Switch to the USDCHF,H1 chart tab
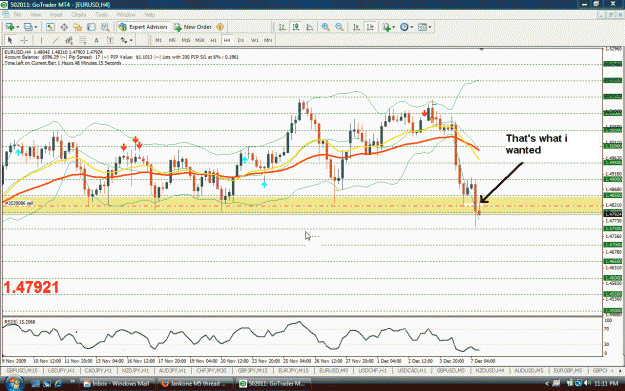The width and height of the screenshot is (625, 391). 372,371
